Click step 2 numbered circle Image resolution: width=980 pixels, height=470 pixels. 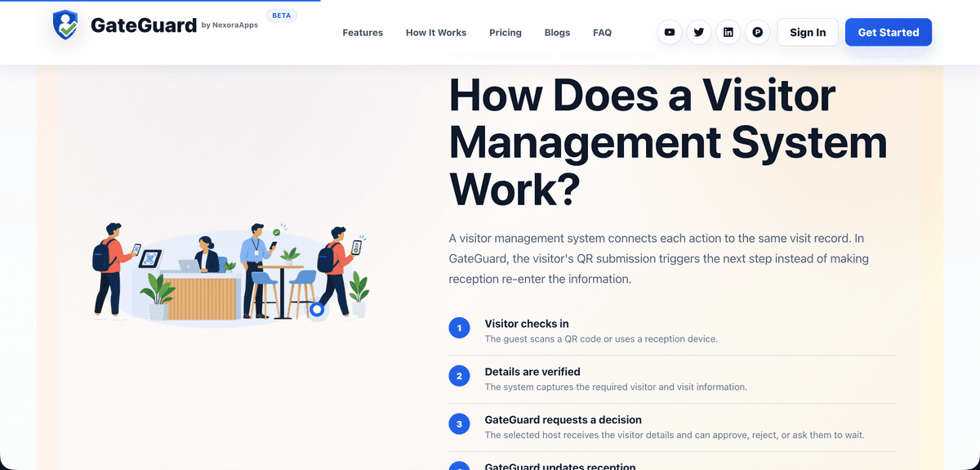tap(460, 376)
